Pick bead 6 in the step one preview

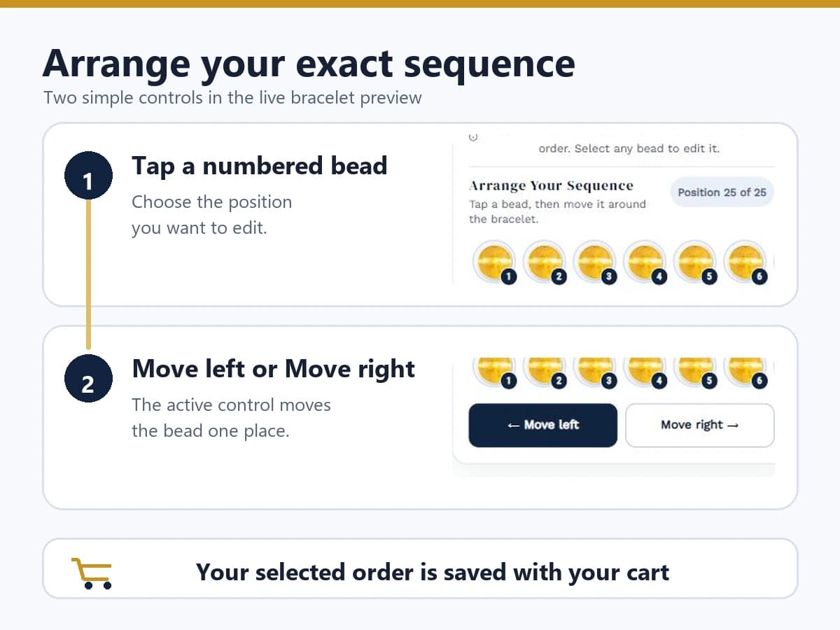(x=745, y=262)
